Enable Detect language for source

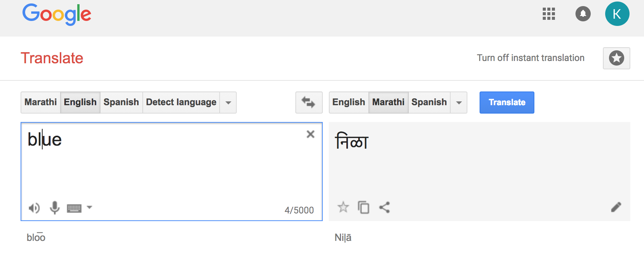click(181, 102)
